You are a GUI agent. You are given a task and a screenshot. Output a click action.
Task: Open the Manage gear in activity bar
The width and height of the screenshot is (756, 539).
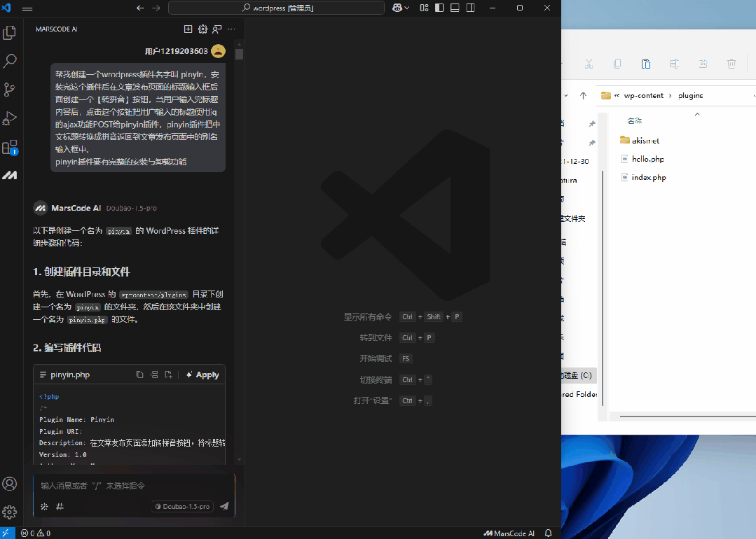[x=10, y=512]
